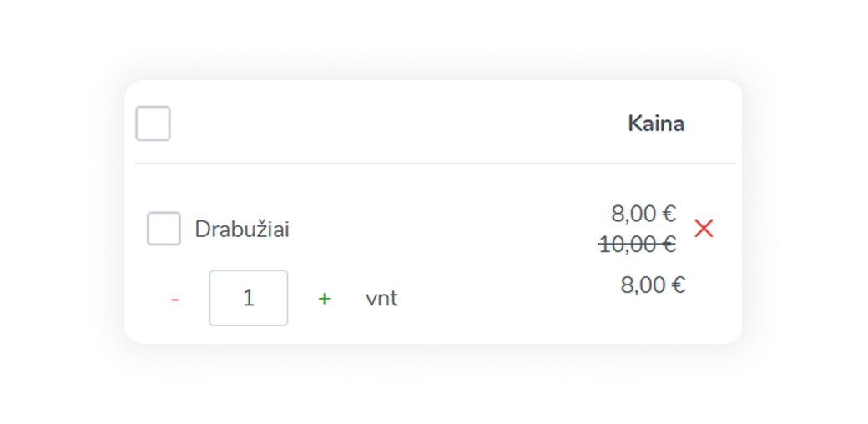
Task: Select all cart items via top checkbox
Action: tap(153, 124)
